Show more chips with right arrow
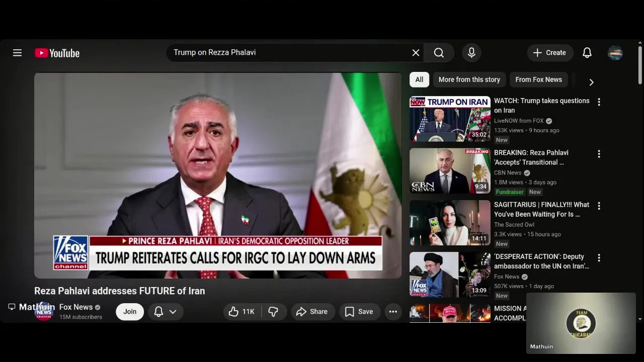 (x=591, y=82)
